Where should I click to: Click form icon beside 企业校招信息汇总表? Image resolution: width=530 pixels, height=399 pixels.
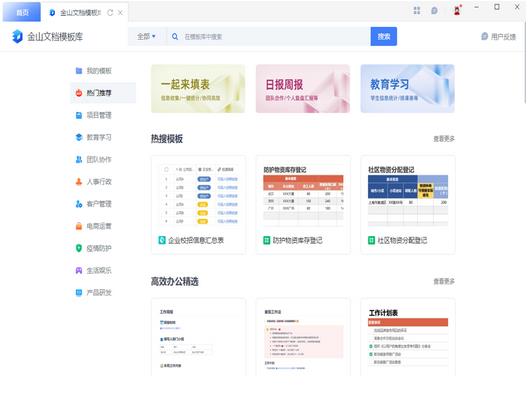click(162, 240)
